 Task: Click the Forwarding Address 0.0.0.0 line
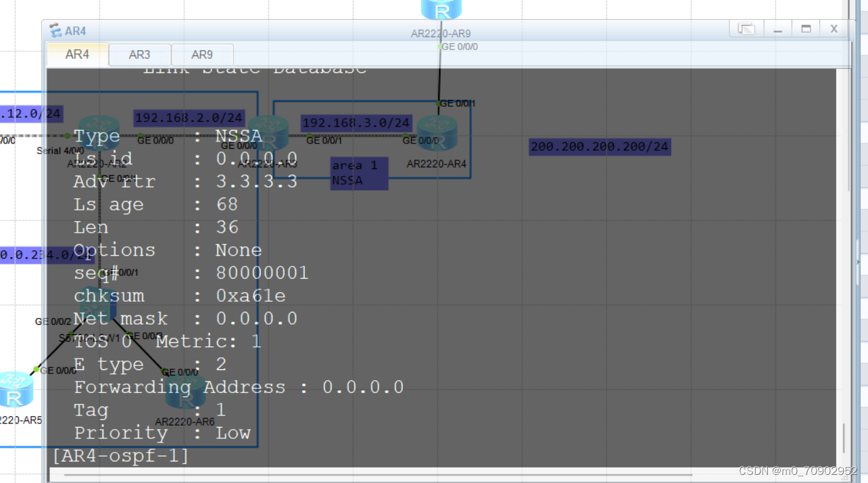click(239, 388)
